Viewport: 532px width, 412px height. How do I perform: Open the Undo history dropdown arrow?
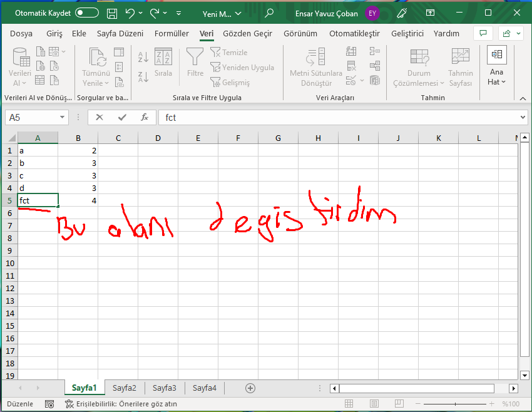tap(140, 13)
